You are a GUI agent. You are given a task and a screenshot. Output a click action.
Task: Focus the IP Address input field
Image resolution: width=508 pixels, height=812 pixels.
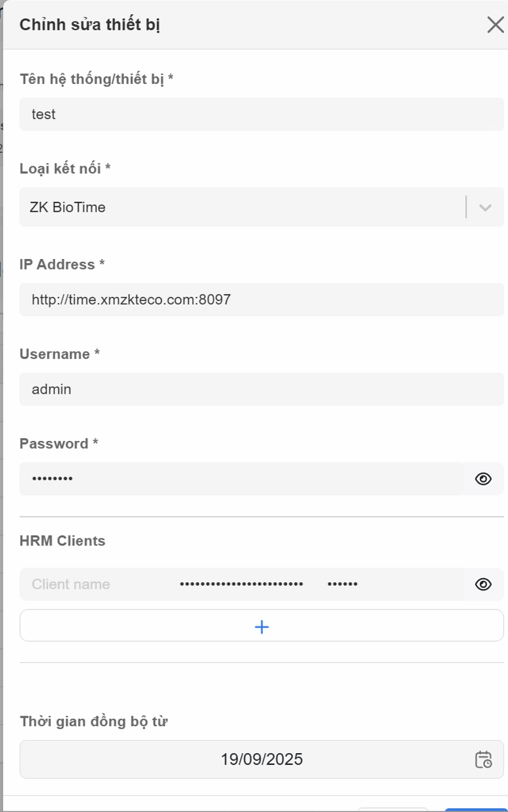262,300
